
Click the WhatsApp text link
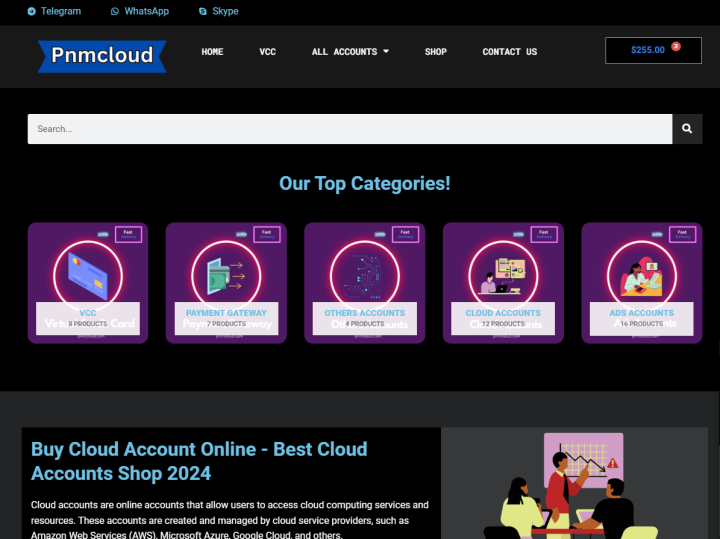146,12
